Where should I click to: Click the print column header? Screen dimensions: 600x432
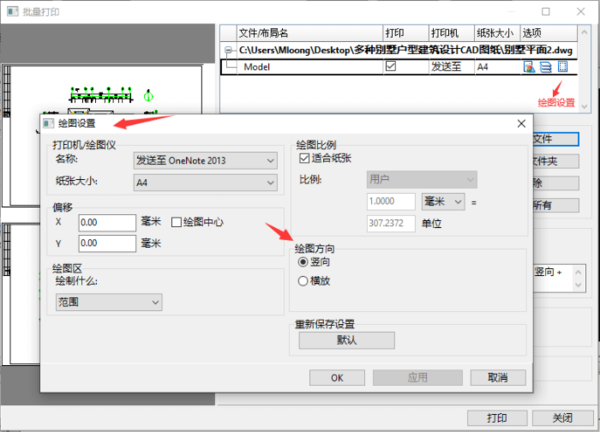pyautogui.click(x=406, y=33)
